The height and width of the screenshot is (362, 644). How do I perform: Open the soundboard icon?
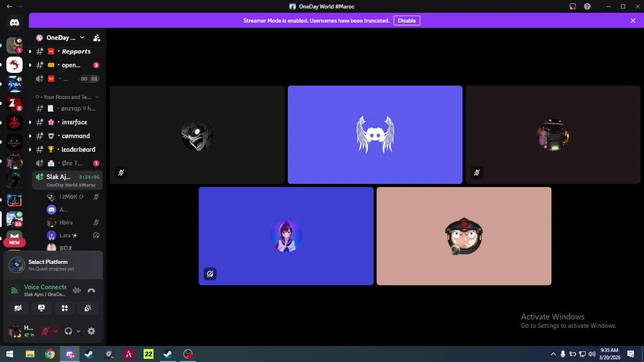click(88, 308)
